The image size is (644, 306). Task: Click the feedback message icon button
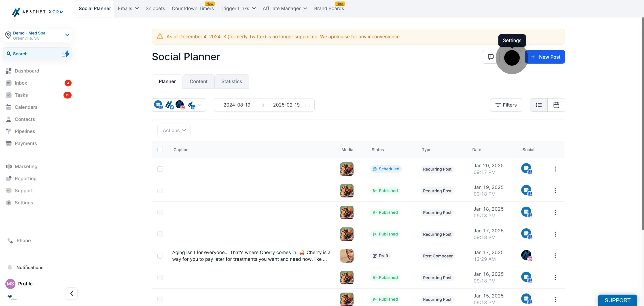point(491,57)
